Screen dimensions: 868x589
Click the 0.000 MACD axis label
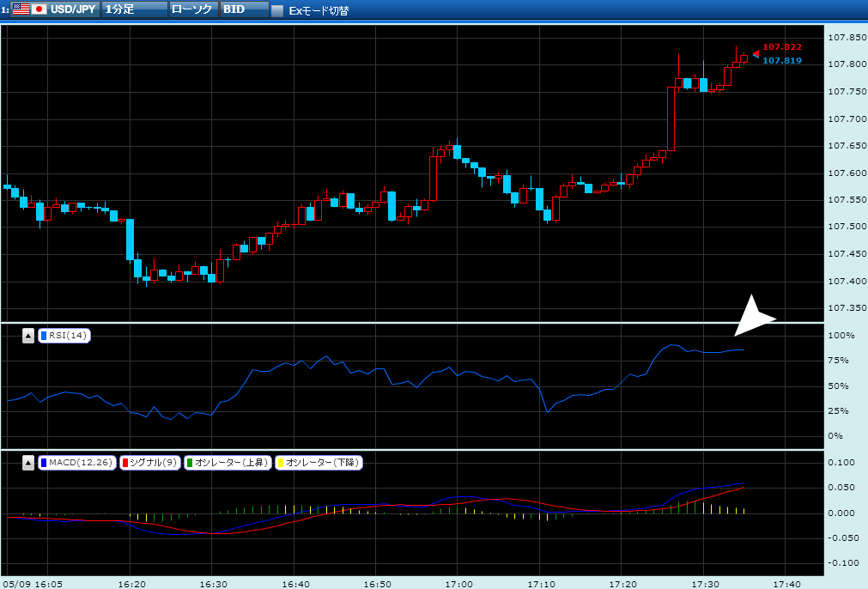coord(841,513)
